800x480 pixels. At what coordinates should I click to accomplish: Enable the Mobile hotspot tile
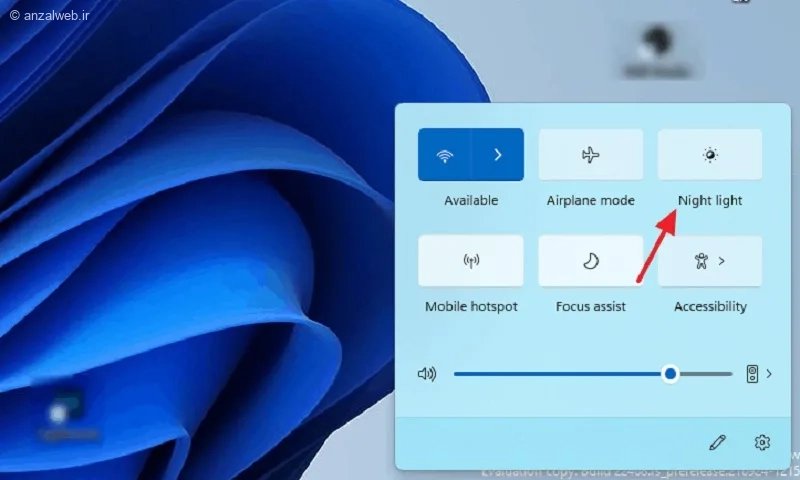471,261
